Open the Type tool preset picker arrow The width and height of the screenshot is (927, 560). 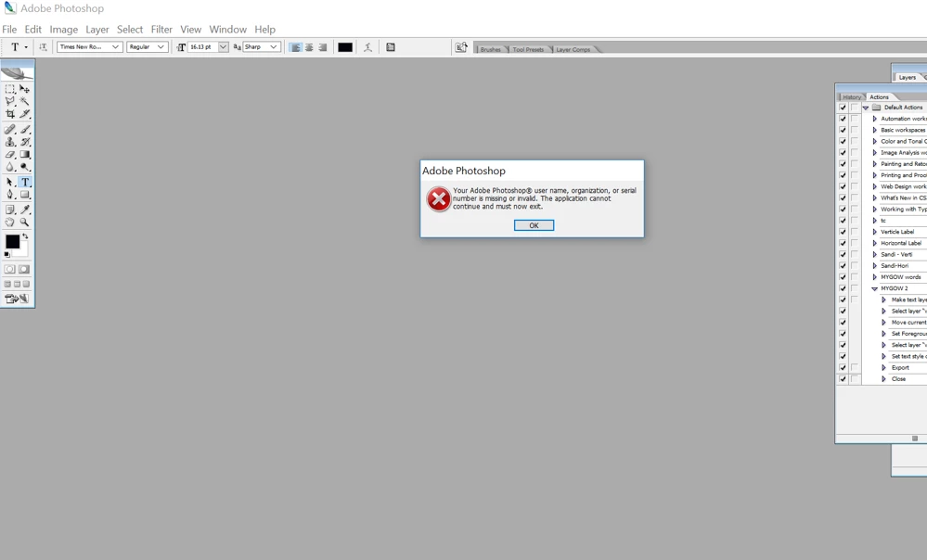[x=26, y=47]
